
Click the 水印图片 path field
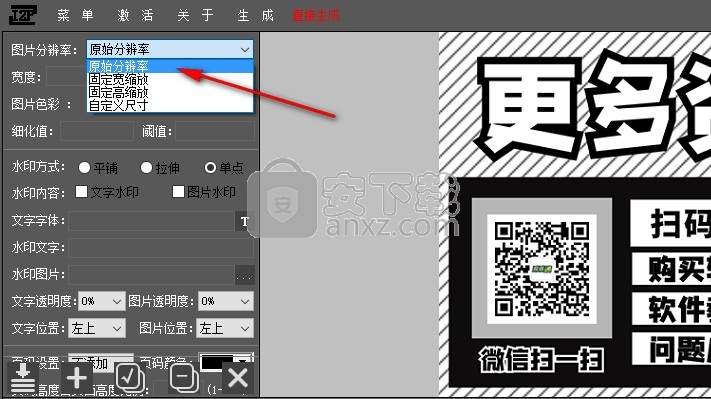point(151,275)
